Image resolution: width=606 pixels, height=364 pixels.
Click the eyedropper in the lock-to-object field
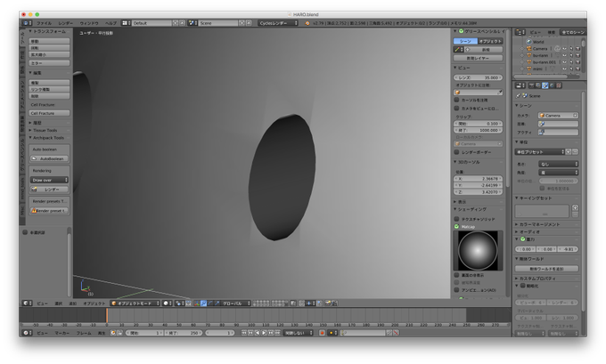(x=500, y=93)
